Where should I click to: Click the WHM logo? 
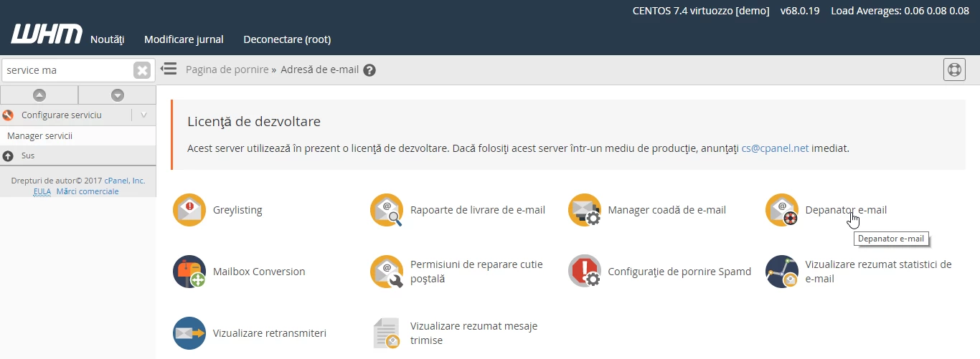click(x=45, y=35)
